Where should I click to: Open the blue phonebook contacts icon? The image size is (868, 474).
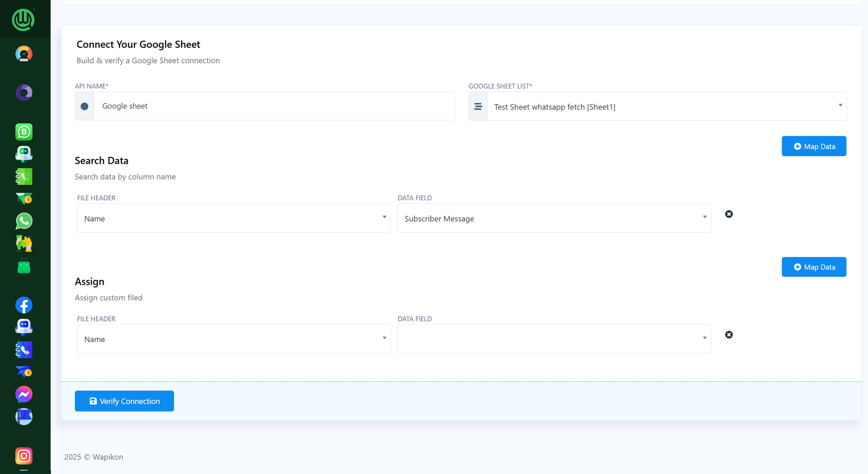pyautogui.click(x=24, y=350)
